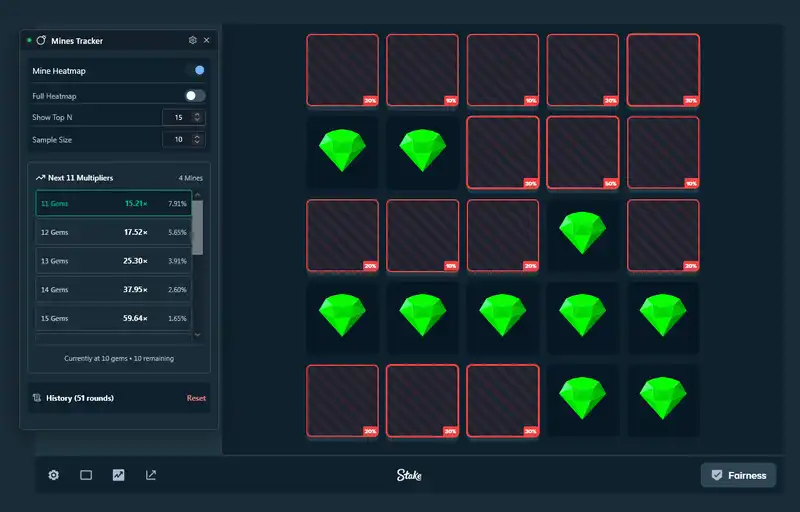Click fourth row gem, middle column
Image resolution: width=800 pixels, height=512 pixels.
coord(503,315)
